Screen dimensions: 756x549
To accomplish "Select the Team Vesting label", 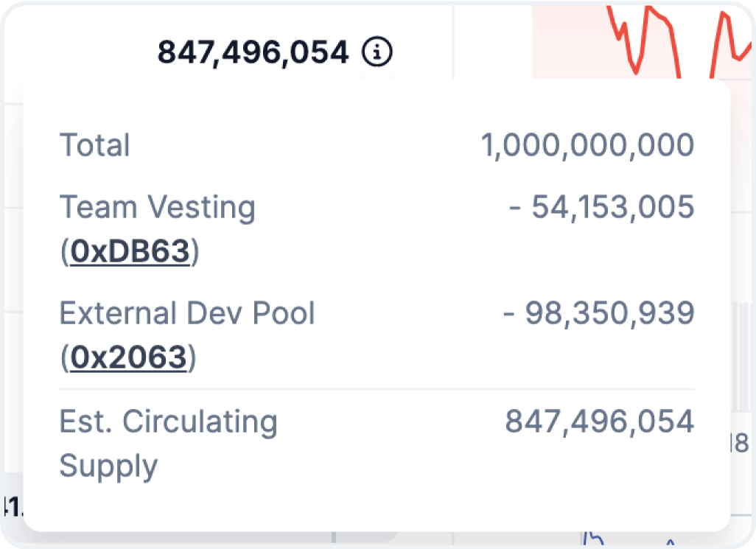I will 157,208.
